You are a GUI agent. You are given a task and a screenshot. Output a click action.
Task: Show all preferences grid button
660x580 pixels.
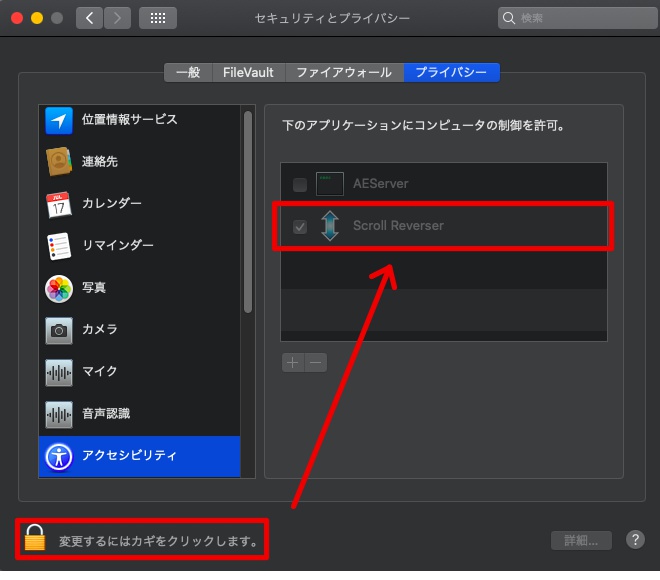pyautogui.click(x=158, y=18)
